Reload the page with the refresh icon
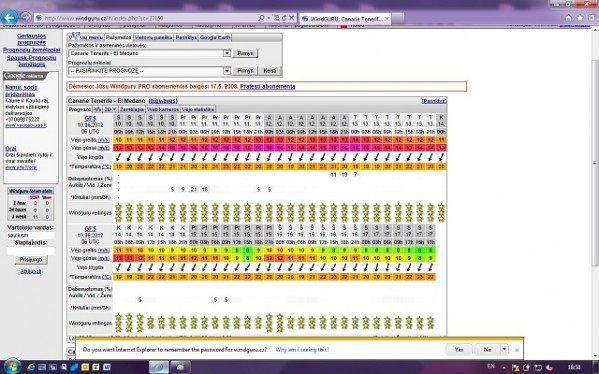 [x=284, y=18]
